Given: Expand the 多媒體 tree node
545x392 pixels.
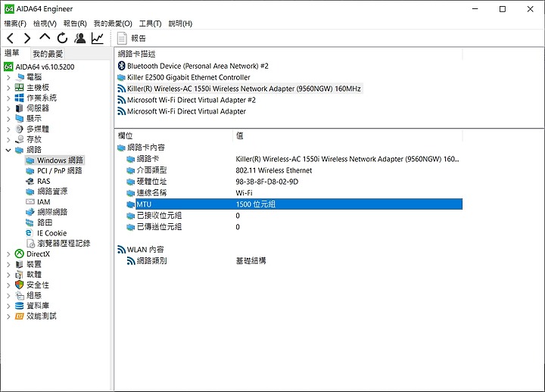Looking at the screenshot, I should [8, 129].
